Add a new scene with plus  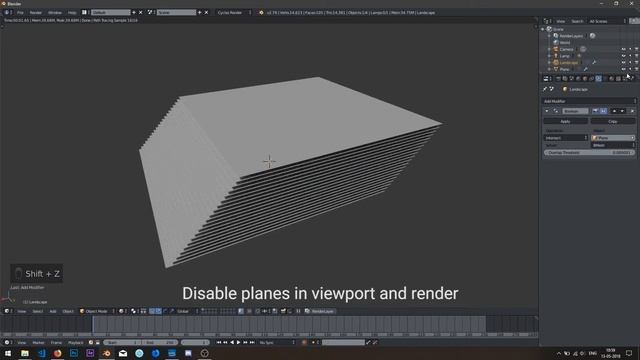pos(200,13)
